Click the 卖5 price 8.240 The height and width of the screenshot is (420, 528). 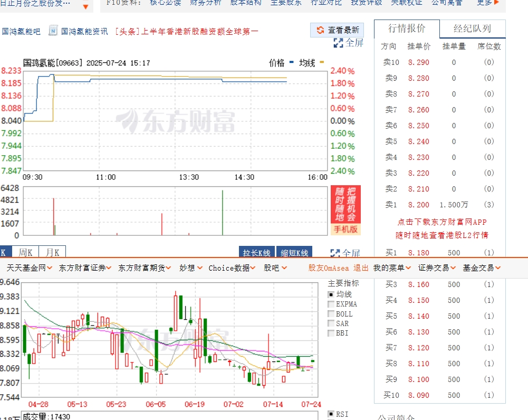coord(419,141)
